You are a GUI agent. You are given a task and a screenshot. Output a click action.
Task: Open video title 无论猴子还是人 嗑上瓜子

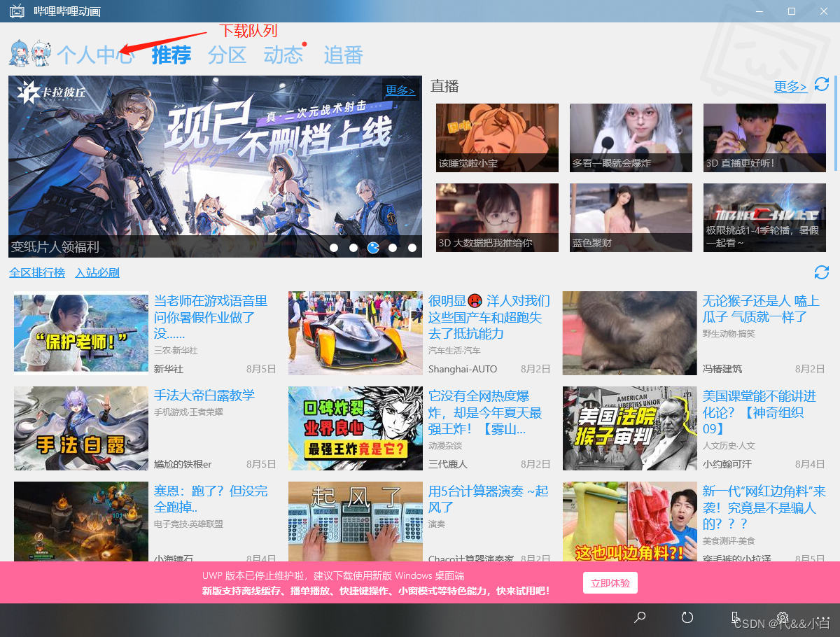pyautogui.click(x=761, y=309)
